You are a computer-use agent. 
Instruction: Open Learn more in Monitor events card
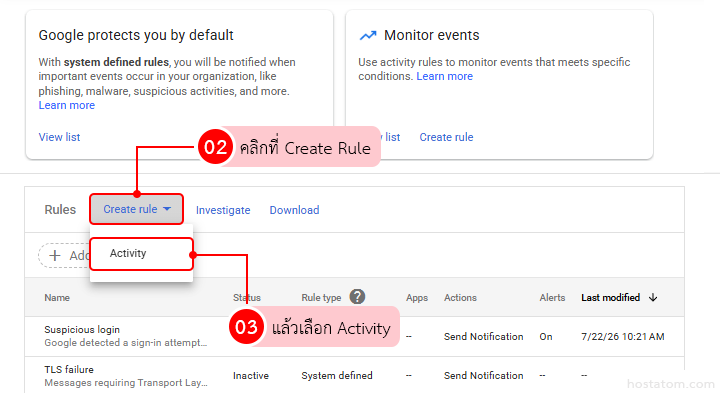pyautogui.click(x=444, y=76)
